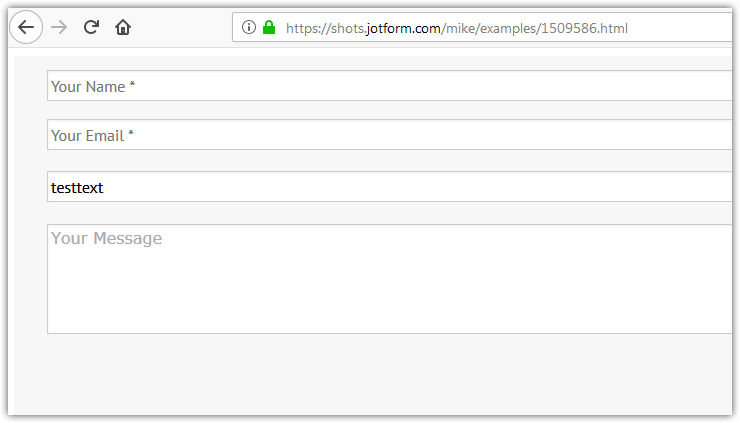Click the Your Name input field
740x423 pixels.
coord(400,86)
